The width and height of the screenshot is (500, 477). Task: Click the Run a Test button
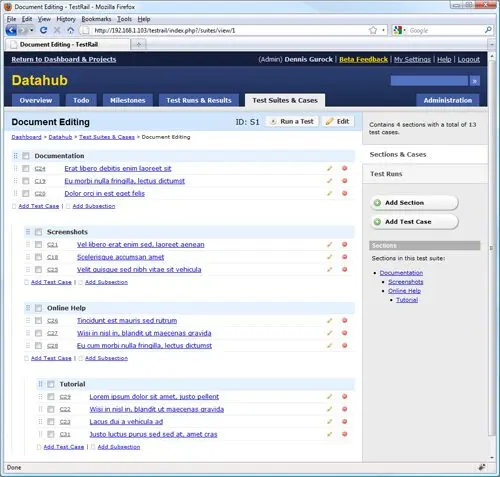pos(292,121)
